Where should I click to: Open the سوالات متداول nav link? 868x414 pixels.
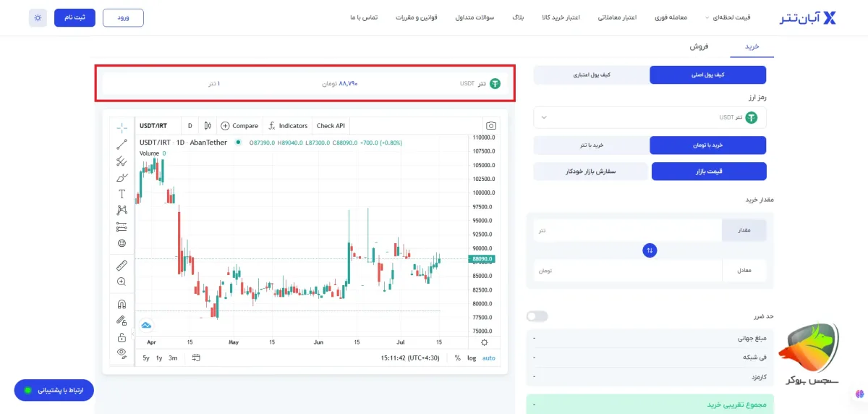pyautogui.click(x=475, y=17)
